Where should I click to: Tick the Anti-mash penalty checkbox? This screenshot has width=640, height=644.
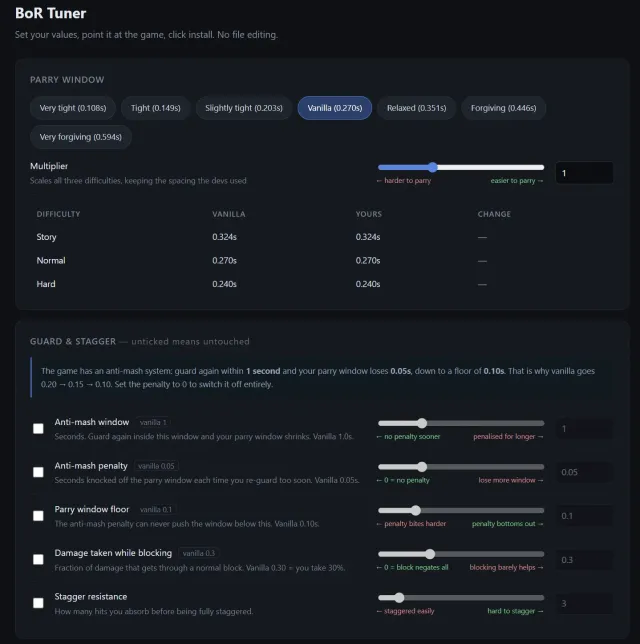pyautogui.click(x=38, y=472)
